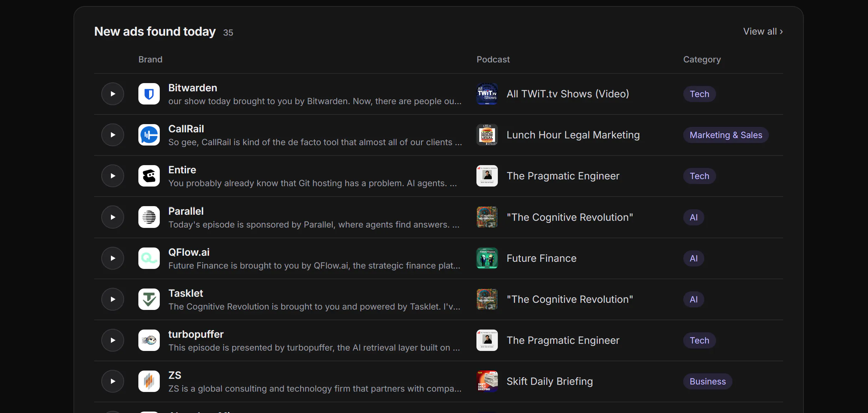Open the Bitwarden brand name
The width and height of the screenshot is (868, 413).
point(193,88)
